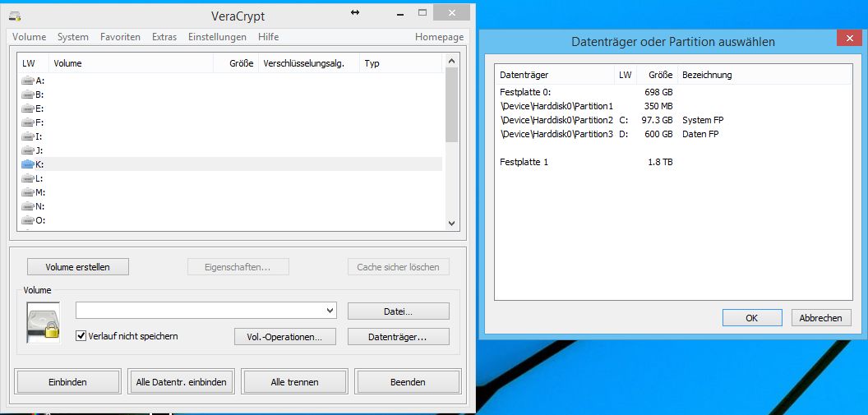Click the Datei... button
The image size is (868, 415).
(x=399, y=311)
